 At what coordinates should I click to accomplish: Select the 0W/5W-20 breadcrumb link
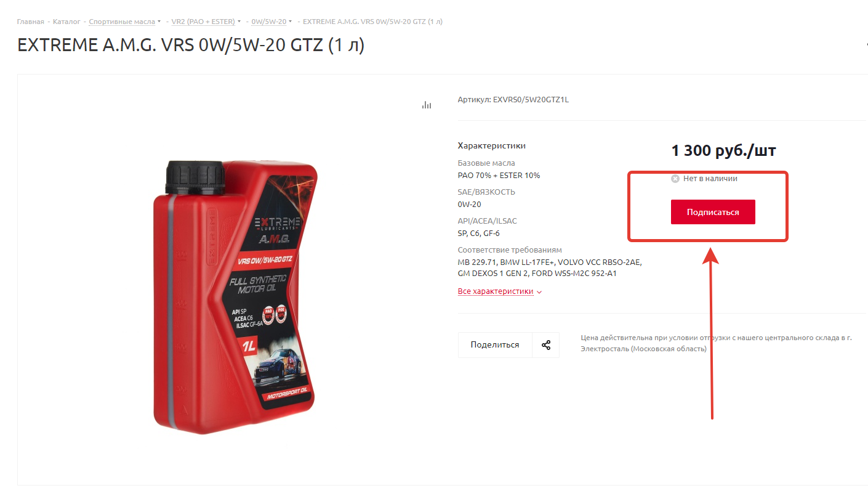pyautogui.click(x=268, y=22)
